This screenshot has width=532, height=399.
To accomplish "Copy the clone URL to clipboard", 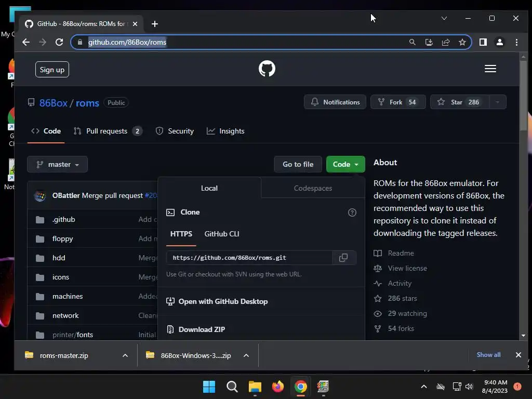I will coord(343,258).
